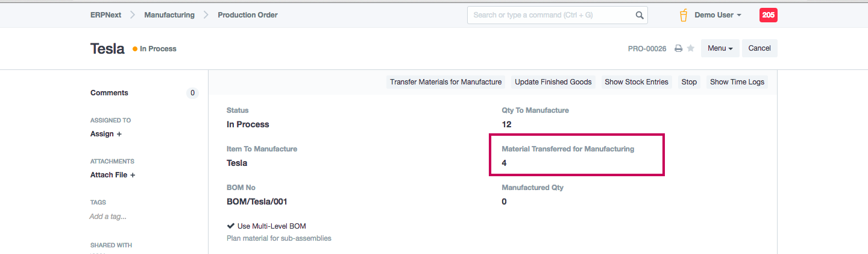The image size is (868, 254).
Task: Toggle the Use Multi-Level BOM checkbox
Action: (230, 226)
